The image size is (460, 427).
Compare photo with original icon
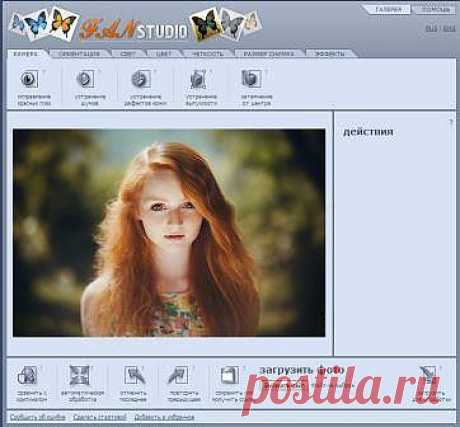[x=27, y=375]
